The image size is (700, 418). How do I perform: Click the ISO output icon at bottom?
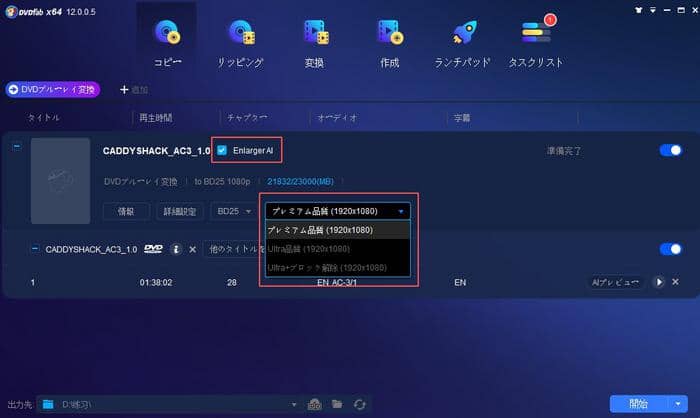pyautogui.click(x=314, y=404)
